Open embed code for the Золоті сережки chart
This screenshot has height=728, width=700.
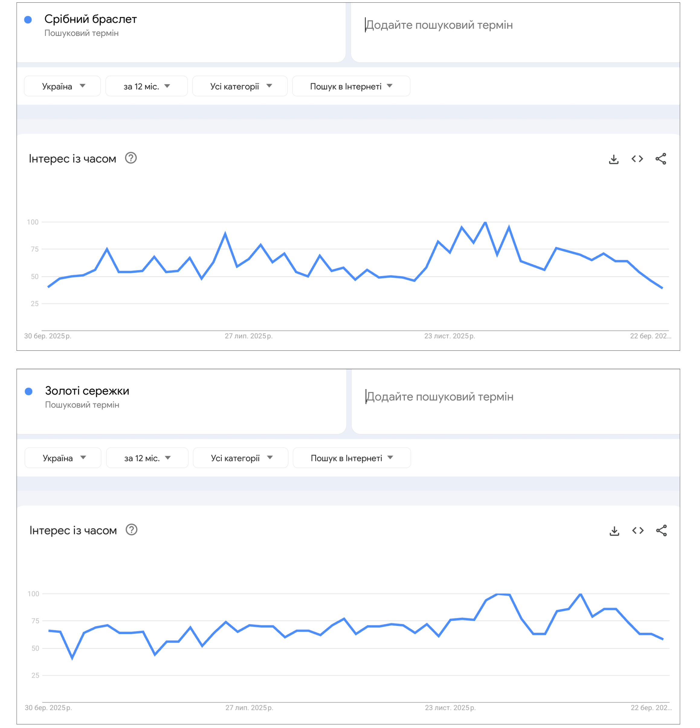[x=637, y=531]
